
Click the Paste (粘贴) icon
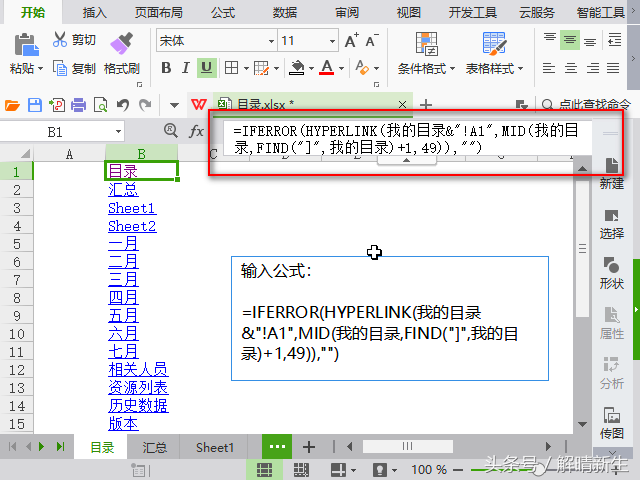[26, 44]
